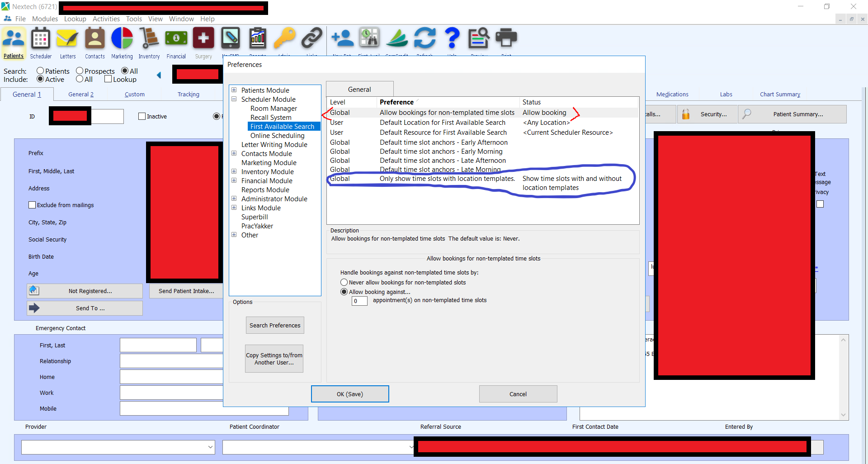Viewport: 868px width, 464px height.
Task: Open the Activities menu
Action: click(x=106, y=19)
